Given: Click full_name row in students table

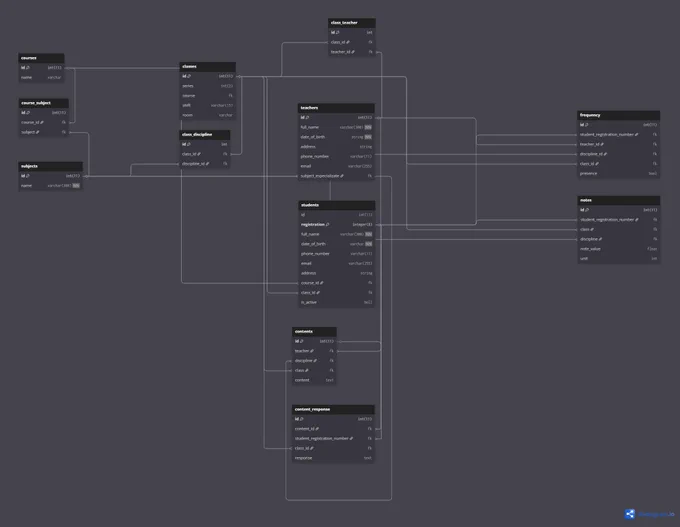Looking at the screenshot, I should [x=337, y=234].
